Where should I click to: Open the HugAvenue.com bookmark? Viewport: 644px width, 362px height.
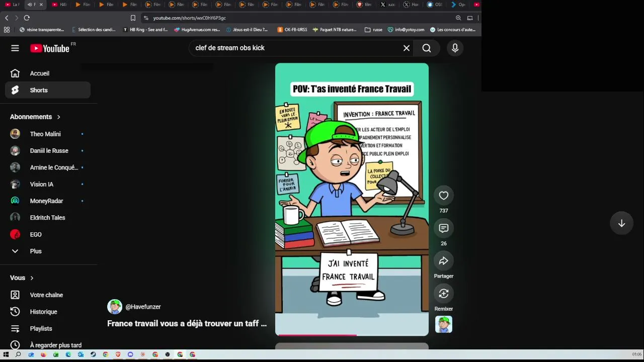(197, 30)
